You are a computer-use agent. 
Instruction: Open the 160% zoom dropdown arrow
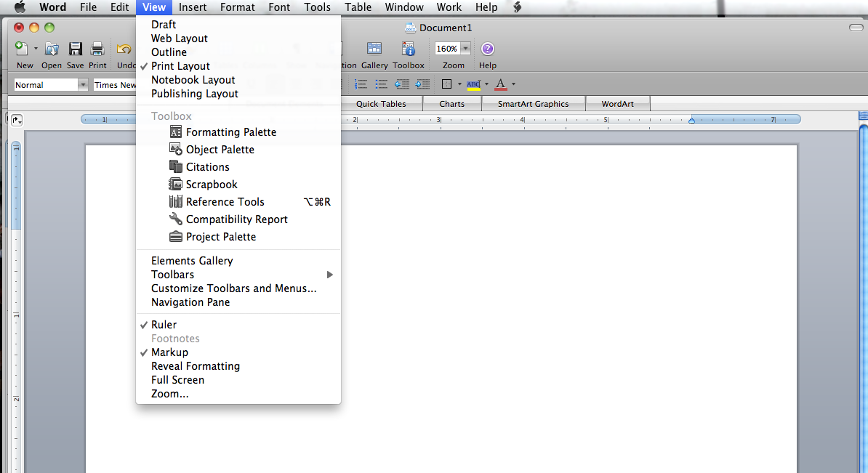pyautogui.click(x=465, y=49)
